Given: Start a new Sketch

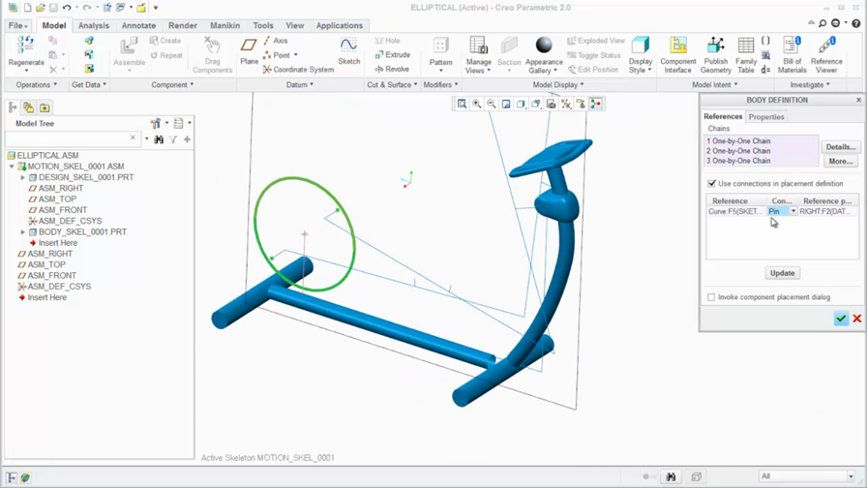Looking at the screenshot, I should (348, 51).
